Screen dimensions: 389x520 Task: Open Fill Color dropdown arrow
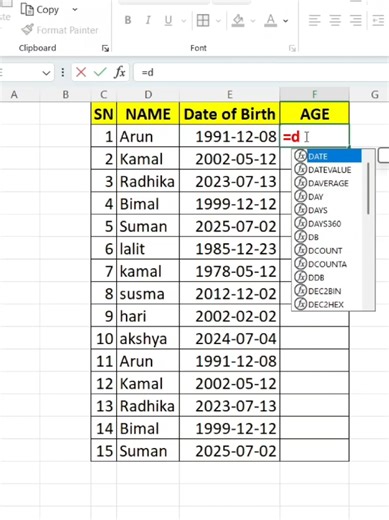pyautogui.click(x=253, y=21)
